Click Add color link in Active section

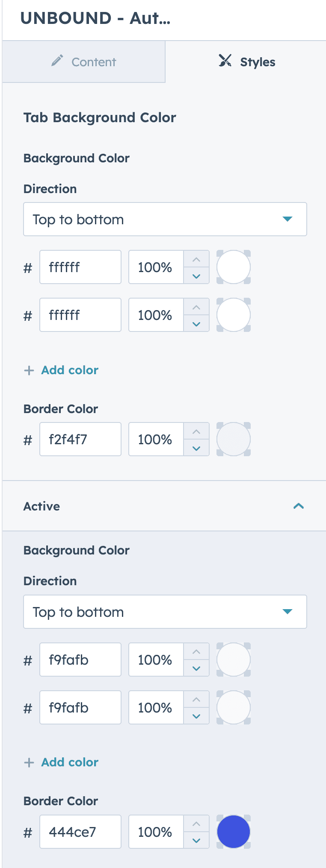(x=70, y=762)
